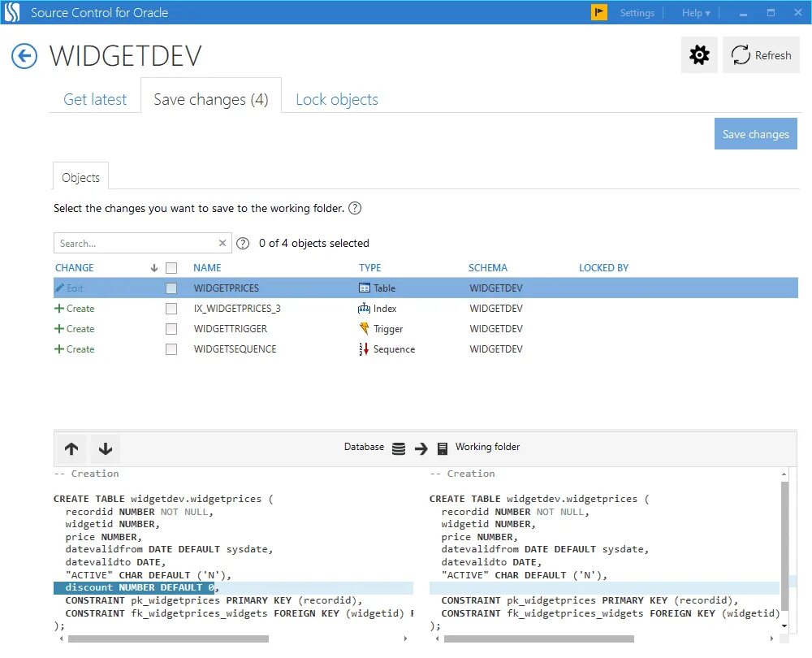Click the Sequence type icon for WIDGETSEQUENCE

tap(364, 349)
